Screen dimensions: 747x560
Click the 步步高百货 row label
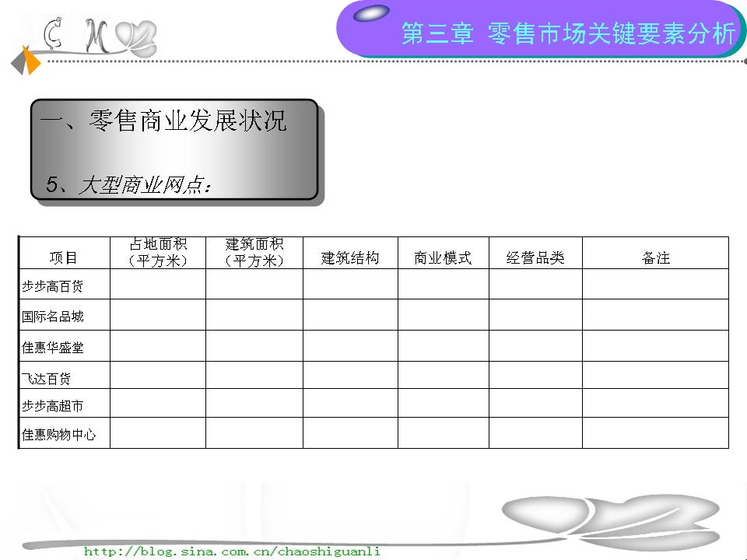(53, 286)
